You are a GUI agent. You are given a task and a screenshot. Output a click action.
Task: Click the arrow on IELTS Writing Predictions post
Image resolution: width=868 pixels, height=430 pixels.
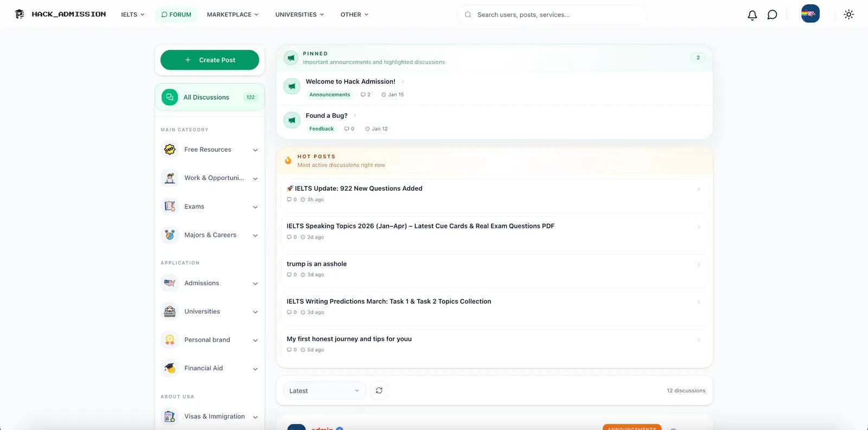[699, 302]
